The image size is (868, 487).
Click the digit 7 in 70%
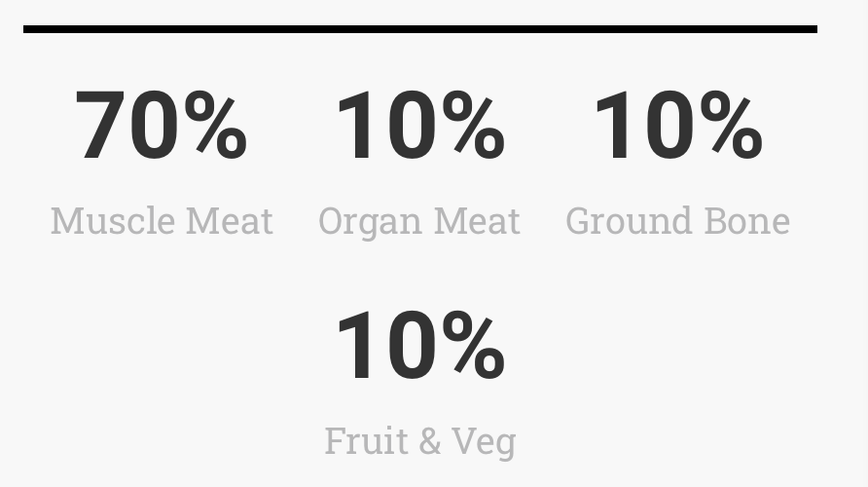(x=99, y=126)
